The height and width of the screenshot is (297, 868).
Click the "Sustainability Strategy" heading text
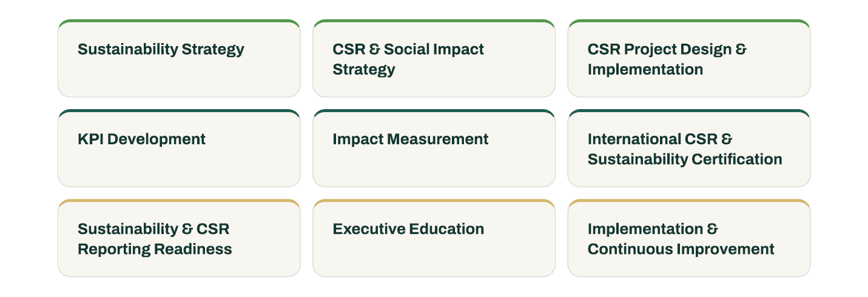pos(161,50)
